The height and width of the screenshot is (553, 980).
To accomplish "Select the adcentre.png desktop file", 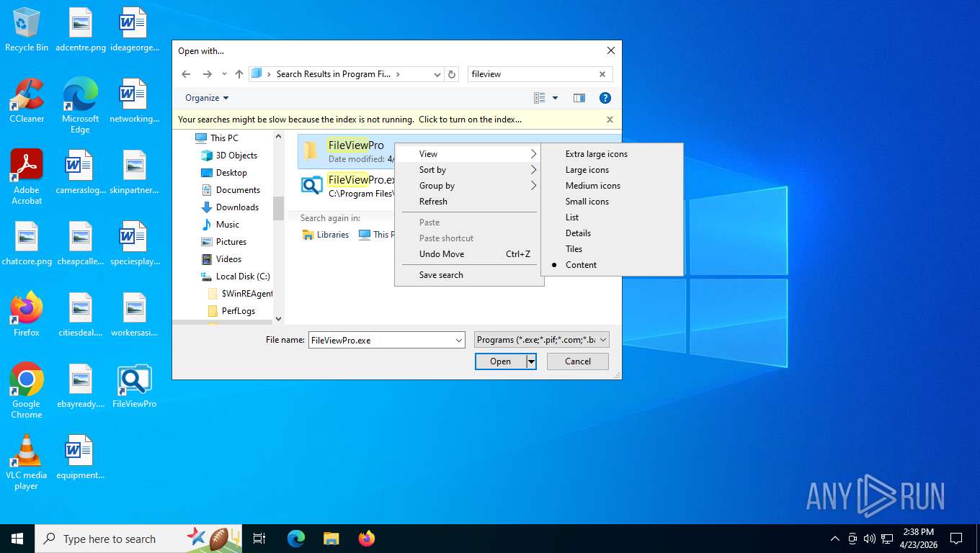I will pyautogui.click(x=81, y=30).
